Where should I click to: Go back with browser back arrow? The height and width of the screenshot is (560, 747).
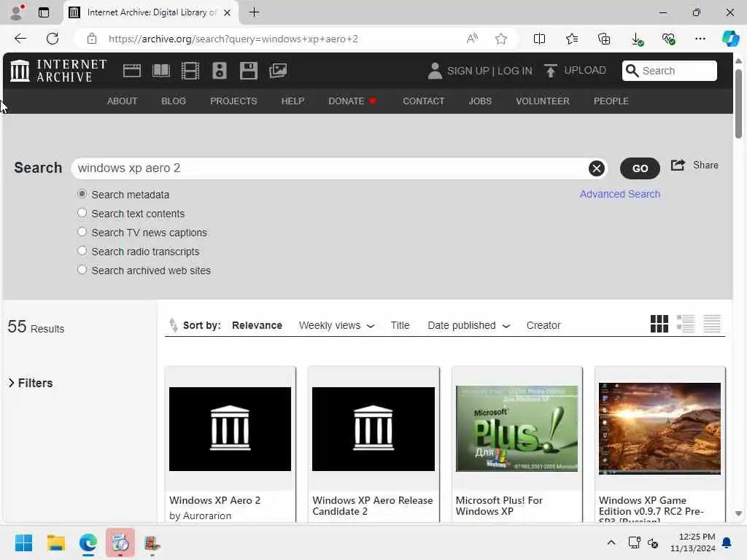pos(20,39)
